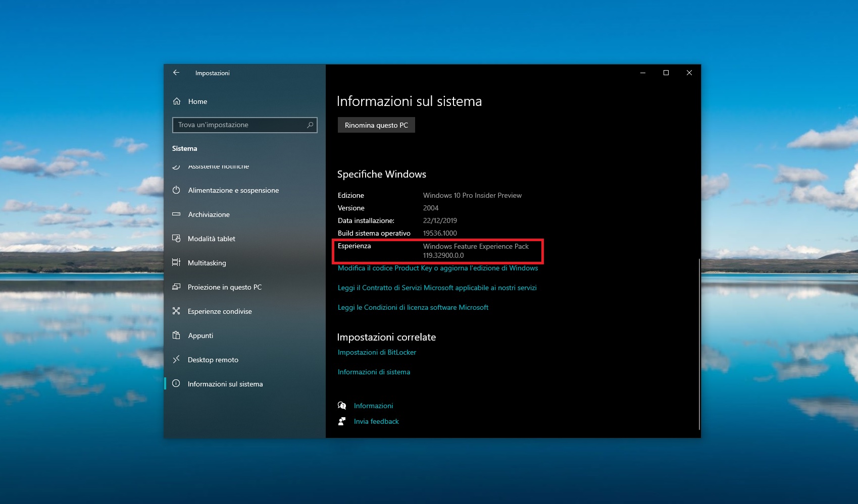This screenshot has width=858, height=504.
Task: Open Contratto di Servizi Microsoft link
Action: [x=437, y=288]
